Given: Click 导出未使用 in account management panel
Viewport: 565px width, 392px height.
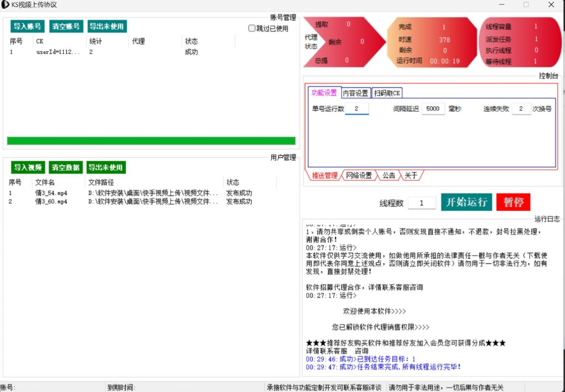Looking at the screenshot, I should coord(107,26).
